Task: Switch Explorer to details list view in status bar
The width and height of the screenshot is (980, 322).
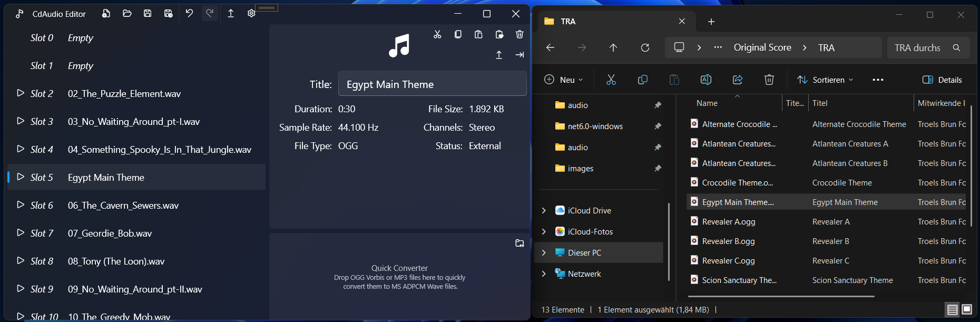Action: [952, 310]
